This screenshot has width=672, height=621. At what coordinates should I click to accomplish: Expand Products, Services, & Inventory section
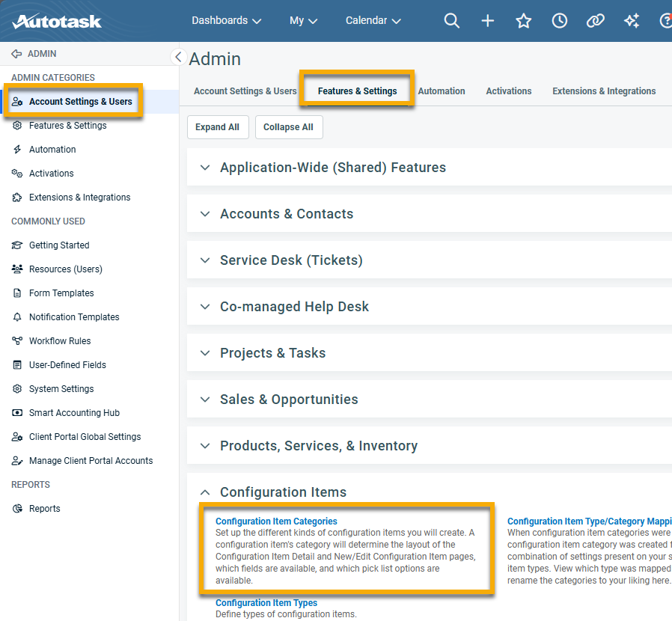click(x=205, y=446)
